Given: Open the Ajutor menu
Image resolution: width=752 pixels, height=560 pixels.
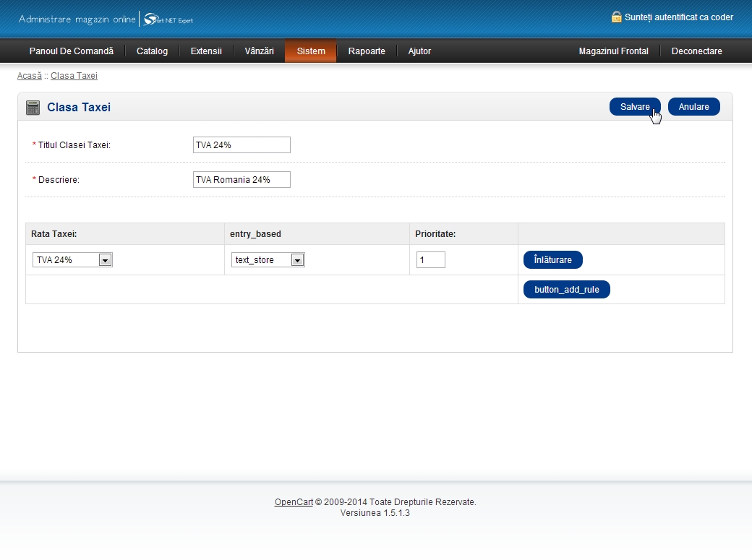Looking at the screenshot, I should (419, 51).
